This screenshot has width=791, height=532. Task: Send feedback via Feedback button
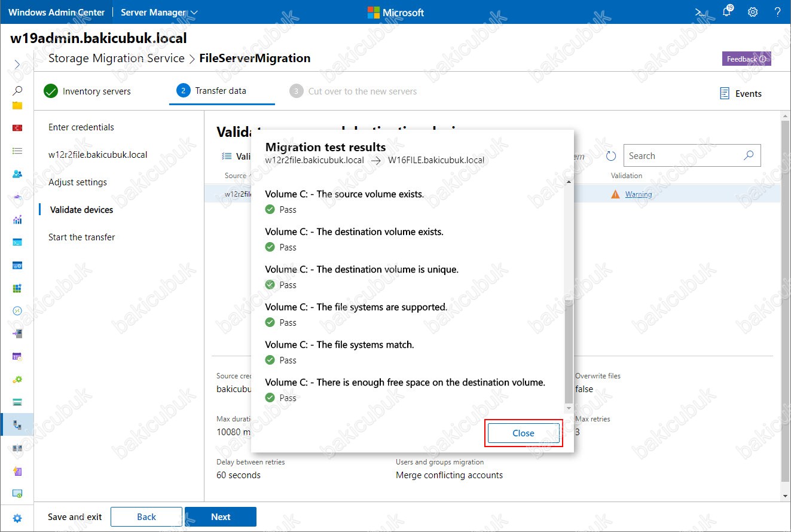747,59
